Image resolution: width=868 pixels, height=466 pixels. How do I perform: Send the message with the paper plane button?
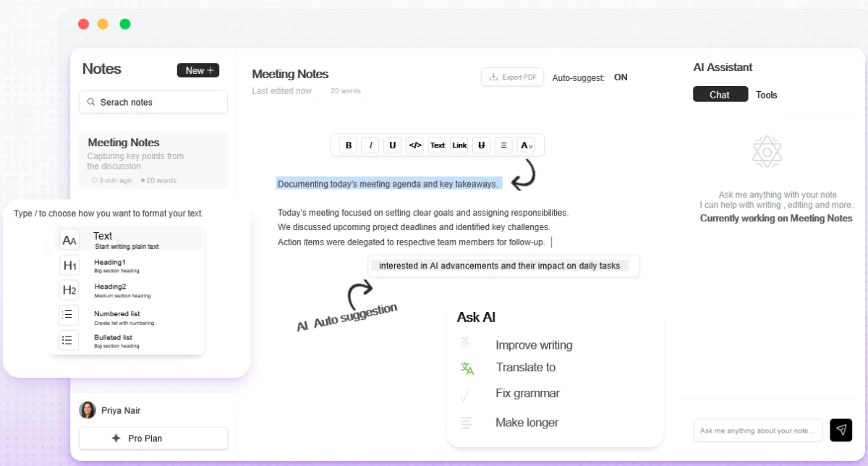[841, 430]
